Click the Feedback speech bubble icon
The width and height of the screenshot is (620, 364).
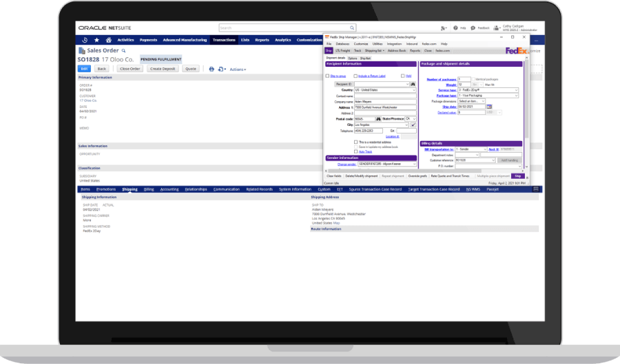[x=473, y=28]
